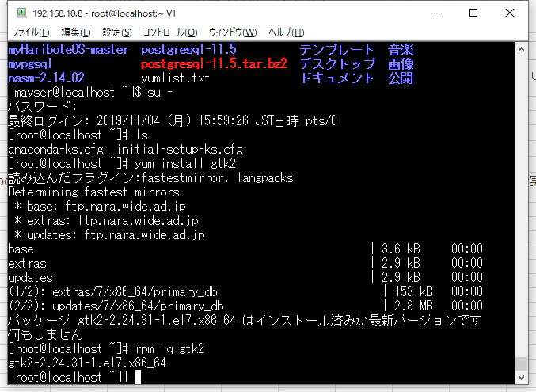
Task: Click the ドキュメント folder name
Action: coord(337,78)
